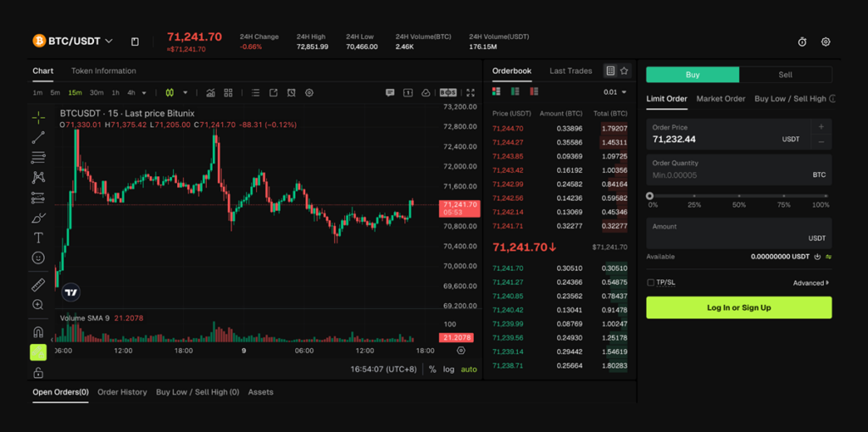
Task: Open the chart list options icon
Action: 255,93
